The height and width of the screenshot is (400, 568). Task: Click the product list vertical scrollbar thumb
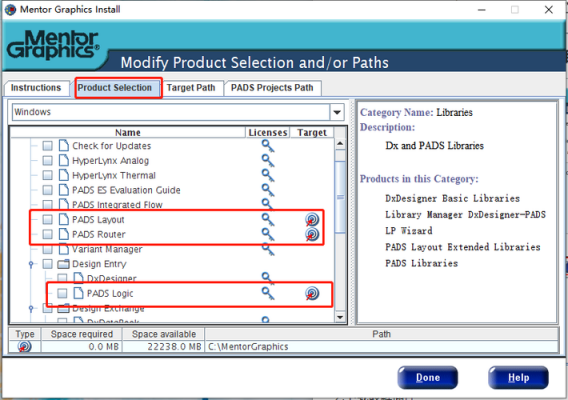(x=340, y=197)
